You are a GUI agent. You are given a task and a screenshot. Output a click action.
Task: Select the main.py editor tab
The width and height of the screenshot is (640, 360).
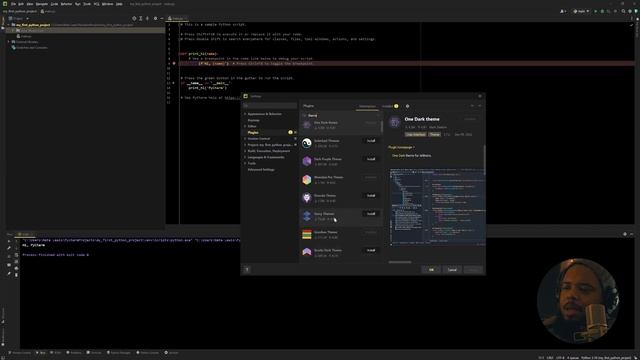[177, 18]
